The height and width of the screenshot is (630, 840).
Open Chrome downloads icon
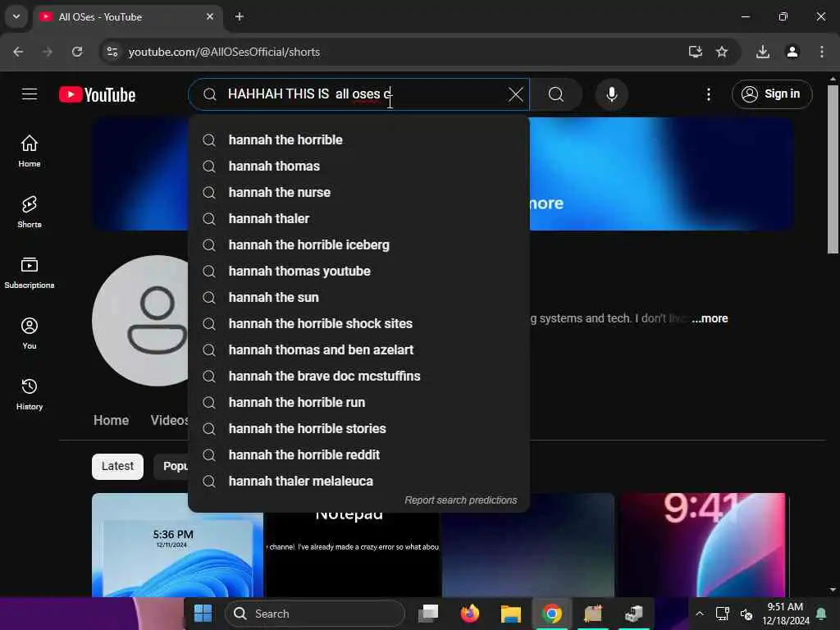pyautogui.click(x=763, y=52)
